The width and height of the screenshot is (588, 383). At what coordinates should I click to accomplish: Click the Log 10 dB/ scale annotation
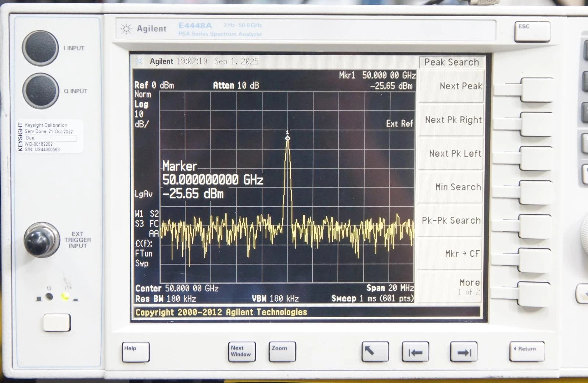point(141,114)
